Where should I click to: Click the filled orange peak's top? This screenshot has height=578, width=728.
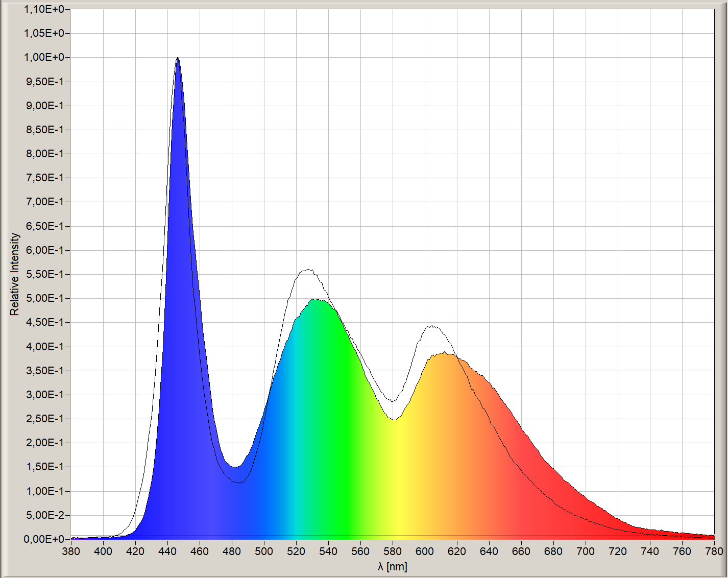pos(445,354)
